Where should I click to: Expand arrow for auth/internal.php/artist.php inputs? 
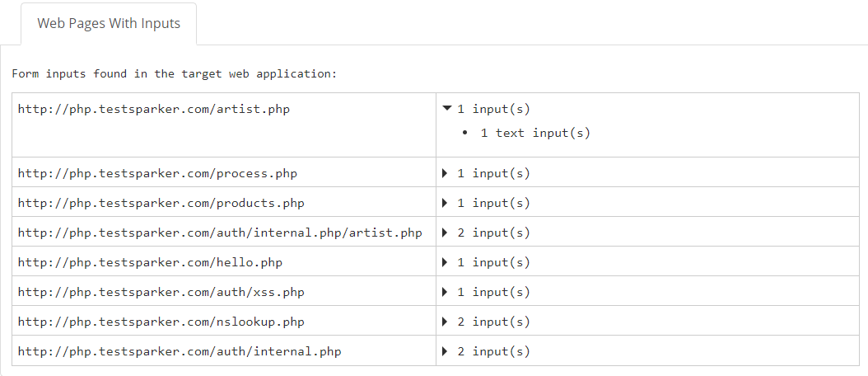pyautogui.click(x=446, y=233)
